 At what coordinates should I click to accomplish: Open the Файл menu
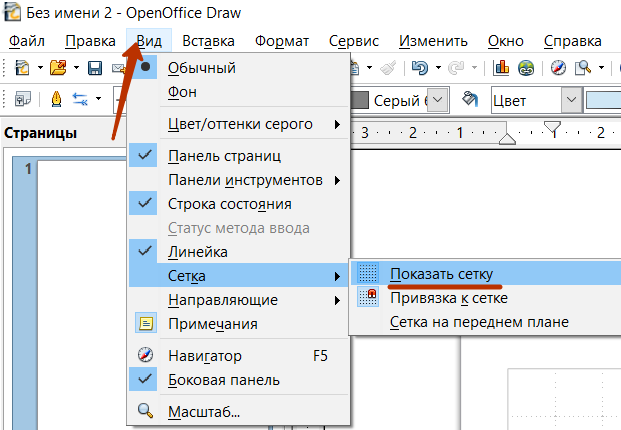27,41
